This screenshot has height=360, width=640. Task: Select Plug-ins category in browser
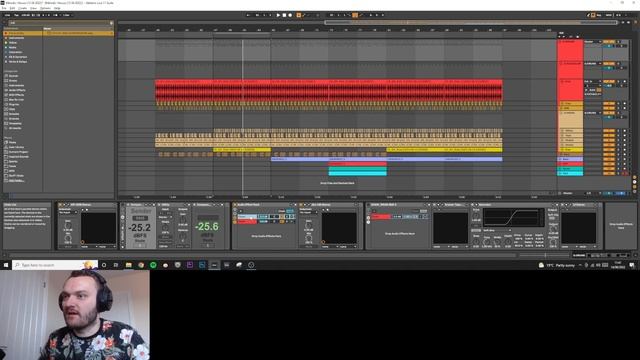click(x=14, y=104)
